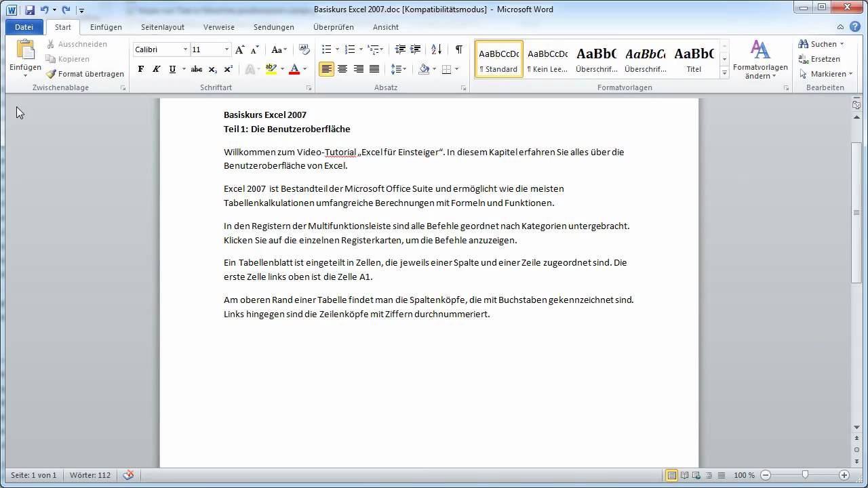Save the document with the floppy icon
The height and width of the screenshot is (488, 868).
tap(30, 10)
